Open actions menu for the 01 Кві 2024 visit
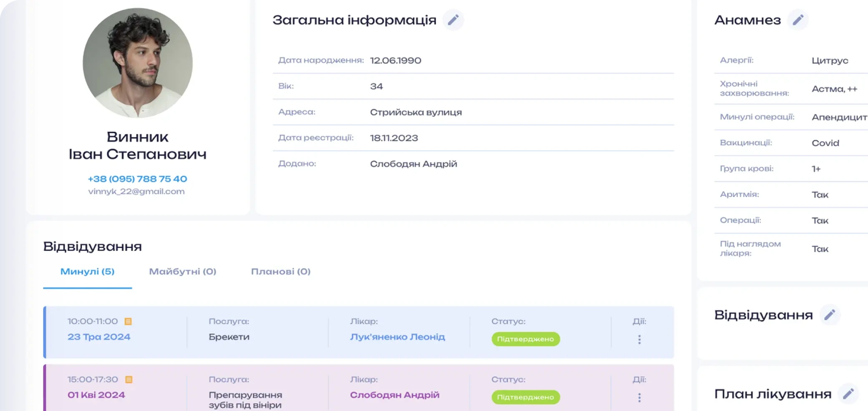 [639, 397]
